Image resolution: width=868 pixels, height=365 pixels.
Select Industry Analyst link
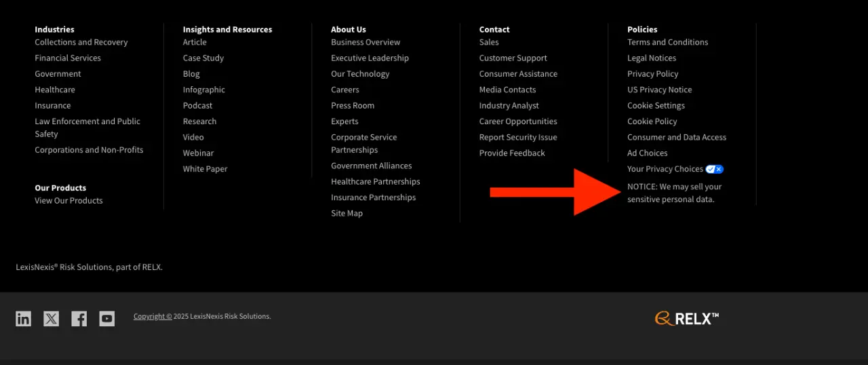coord(509,106)
